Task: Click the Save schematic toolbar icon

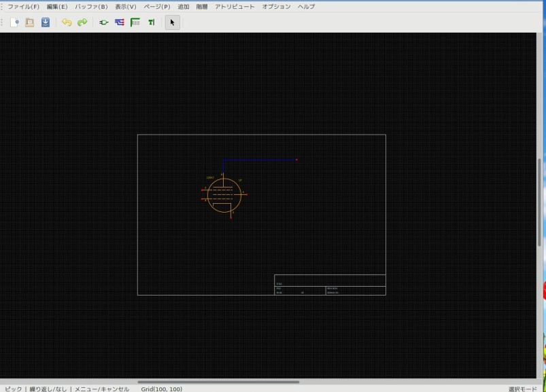Action: [46, 22]
